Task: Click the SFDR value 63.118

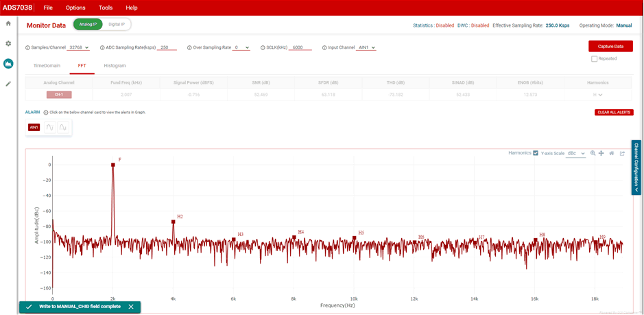Action: coord(328,95)
